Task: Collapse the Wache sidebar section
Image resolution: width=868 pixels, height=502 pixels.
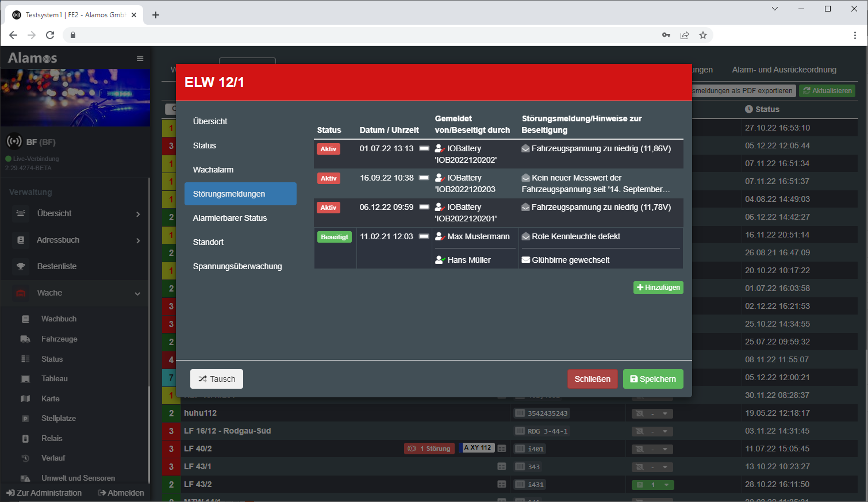Action: 137,293
